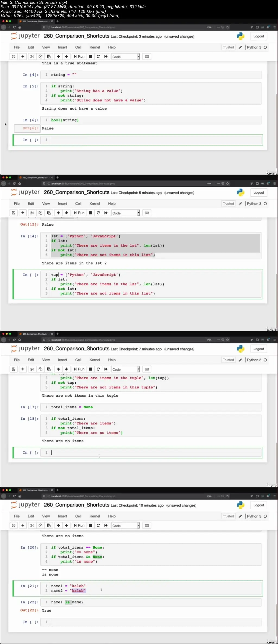The image size is (278, 644).
Task: Move cell down in the 10-minutes-ago checkpoint frame
Action: click(x=66, y=525)
